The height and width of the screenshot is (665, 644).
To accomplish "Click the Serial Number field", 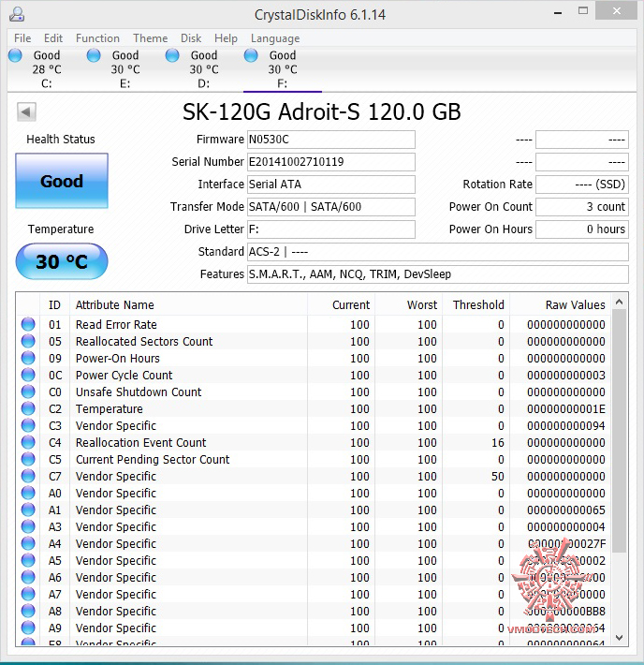I will 331,162.
